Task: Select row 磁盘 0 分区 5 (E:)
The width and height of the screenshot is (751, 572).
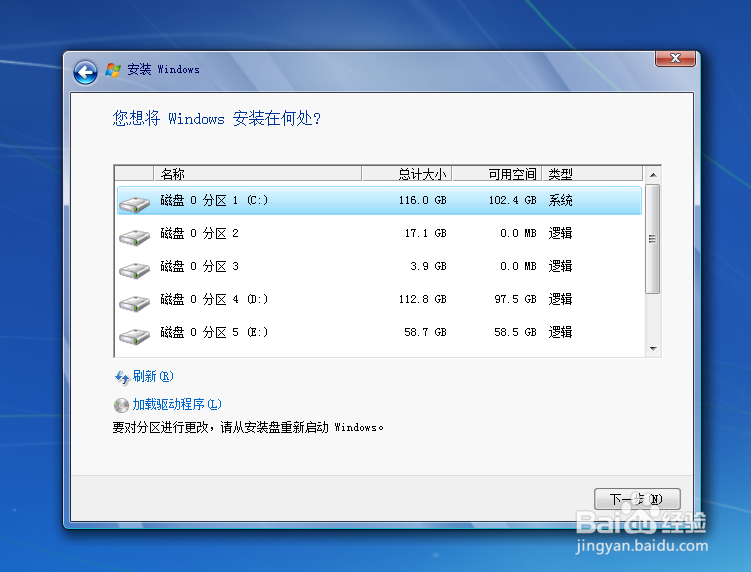Action: (379, 332)
